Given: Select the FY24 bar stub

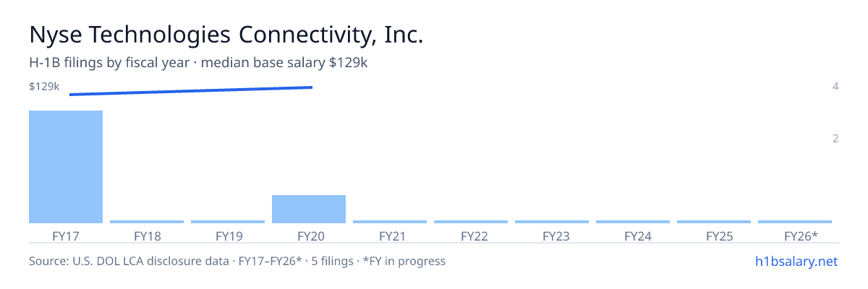Looking at the screenshot, I should pos(633,222).
